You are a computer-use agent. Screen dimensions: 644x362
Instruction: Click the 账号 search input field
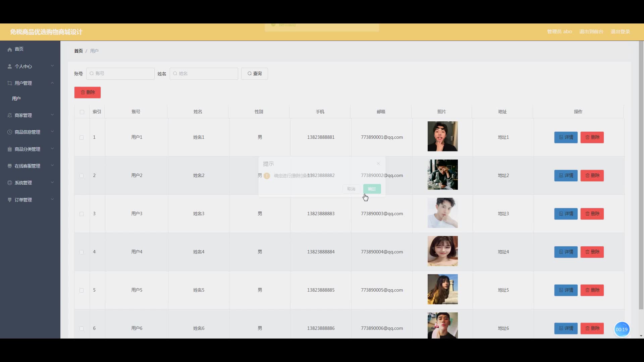pyautogui.click(x=120, y=74)
